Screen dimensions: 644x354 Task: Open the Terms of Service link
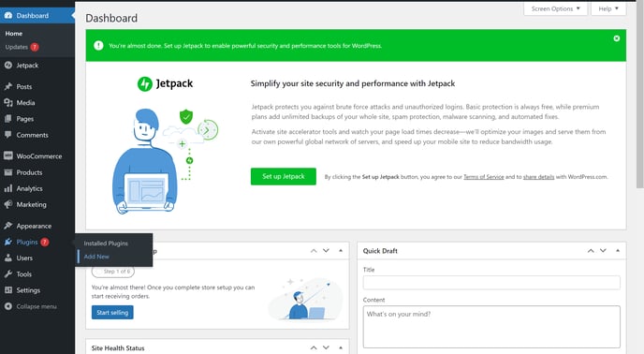(483, 177)
